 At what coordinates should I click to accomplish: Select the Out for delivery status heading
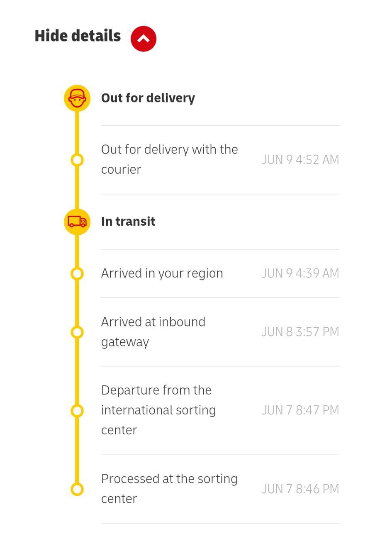(148, 98)
